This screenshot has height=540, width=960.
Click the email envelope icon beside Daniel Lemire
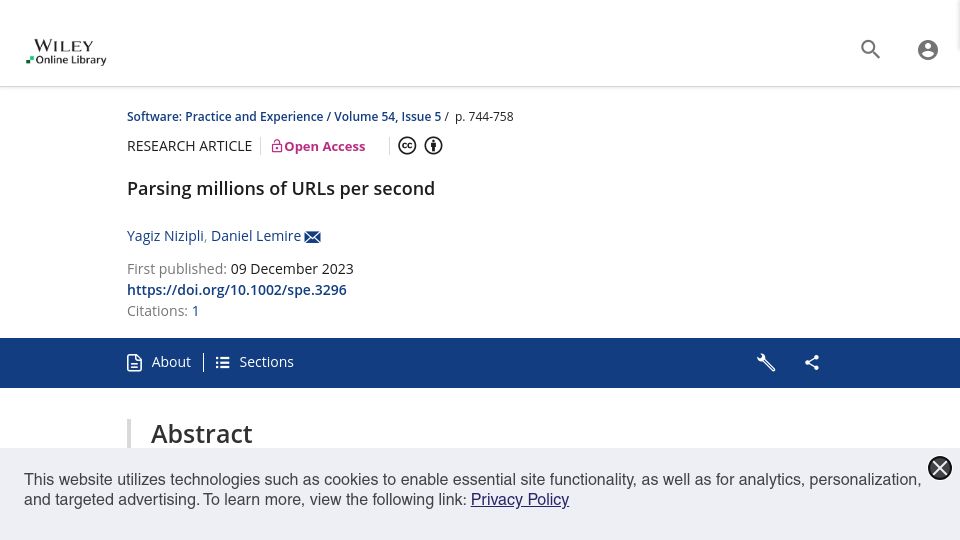click(312, 237)
